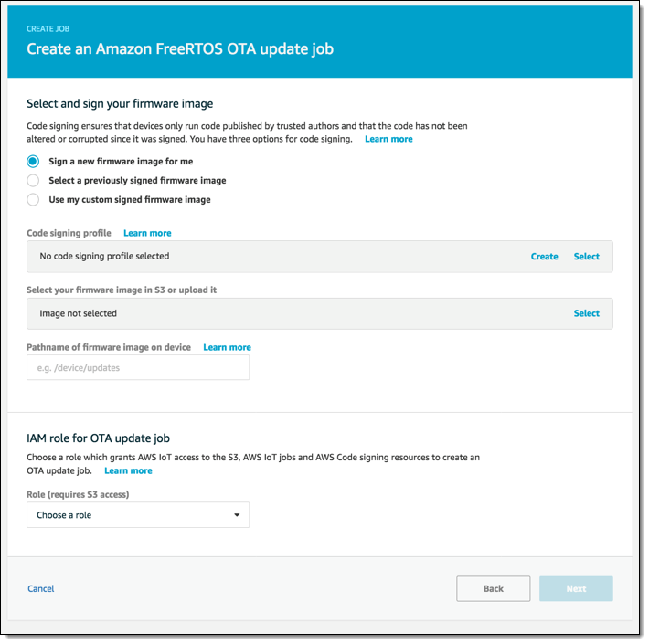Click the "Role (requires S3 access)" label
Screen dimensions: 649x644
point(78,494)
